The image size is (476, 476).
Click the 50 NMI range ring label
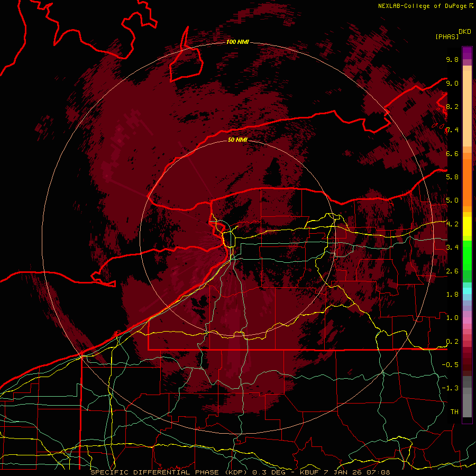pyautogui.click(x=237, y=140)
